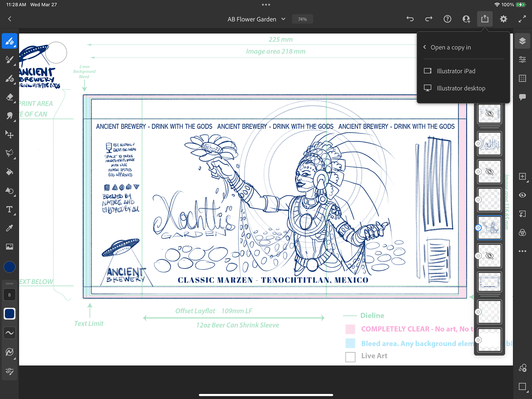
Task: Select the Vector brushes tool
Action: tap(9, 78)
